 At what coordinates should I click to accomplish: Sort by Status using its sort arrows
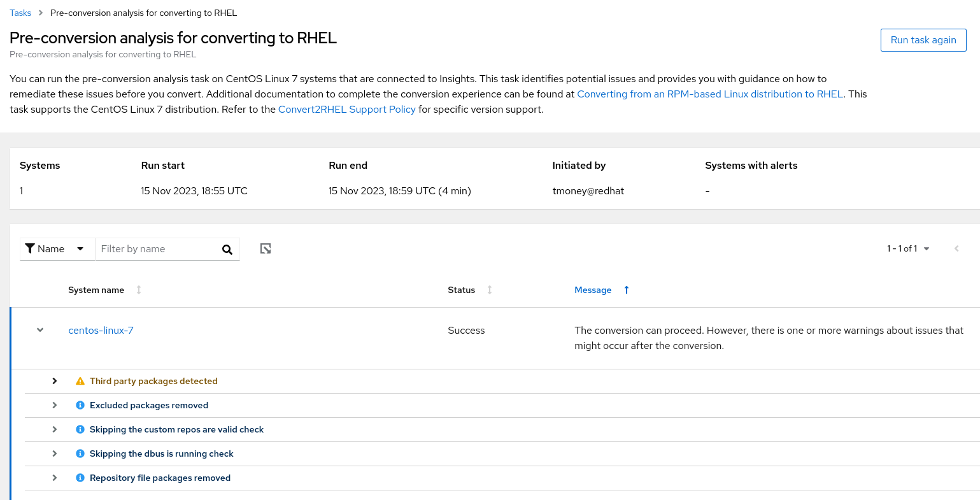[490, 290]
